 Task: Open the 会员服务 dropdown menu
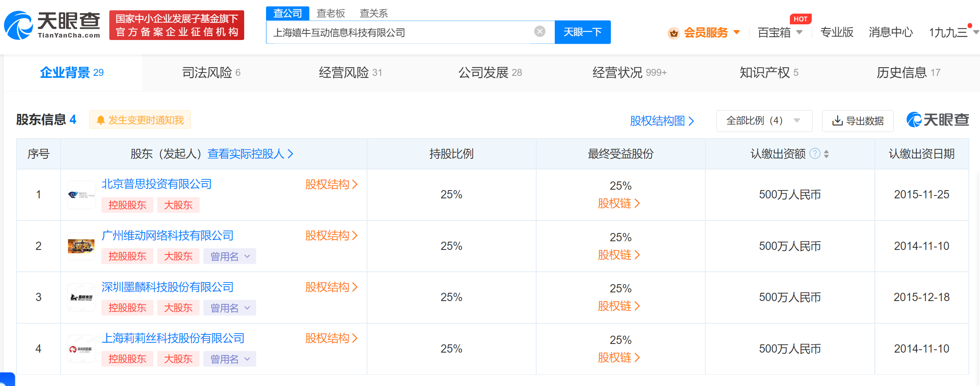(704, 33)
